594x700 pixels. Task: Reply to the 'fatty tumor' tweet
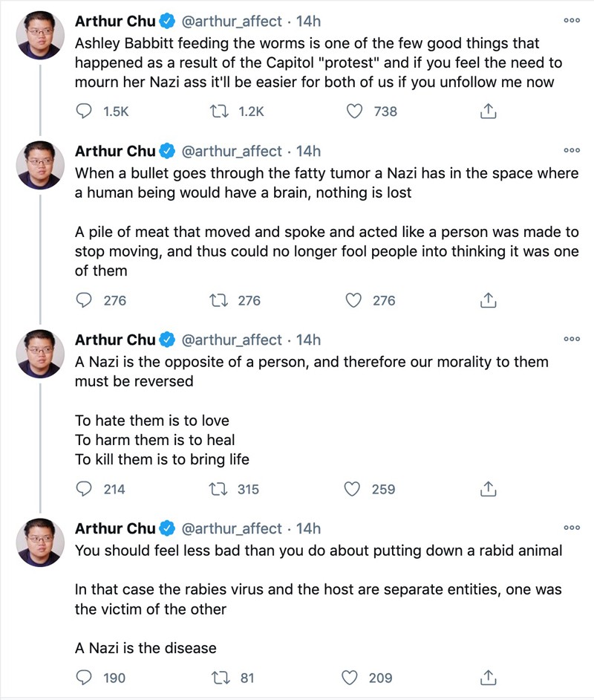pyautogui.click(x=84, y=300)
